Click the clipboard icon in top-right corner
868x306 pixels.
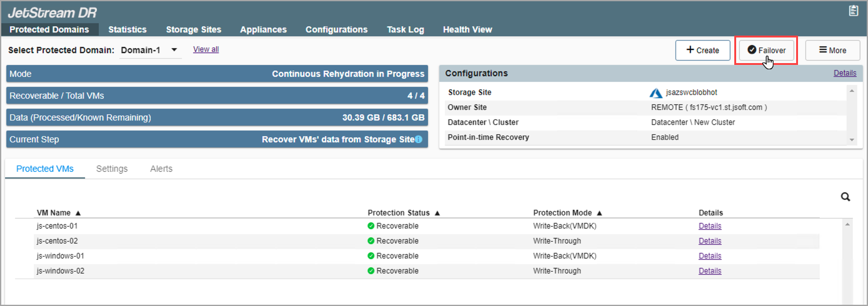[x=853, y=11]
